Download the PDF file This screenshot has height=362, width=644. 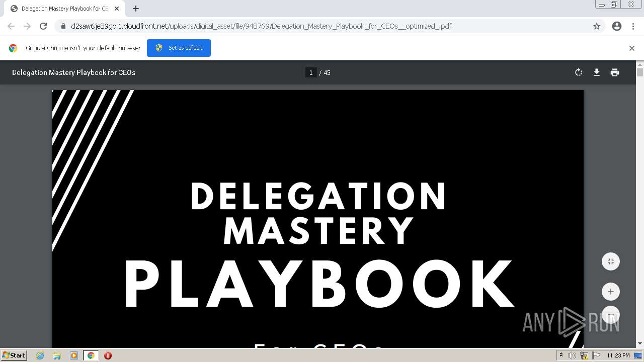pyautogui.click(x=597, y=72)
